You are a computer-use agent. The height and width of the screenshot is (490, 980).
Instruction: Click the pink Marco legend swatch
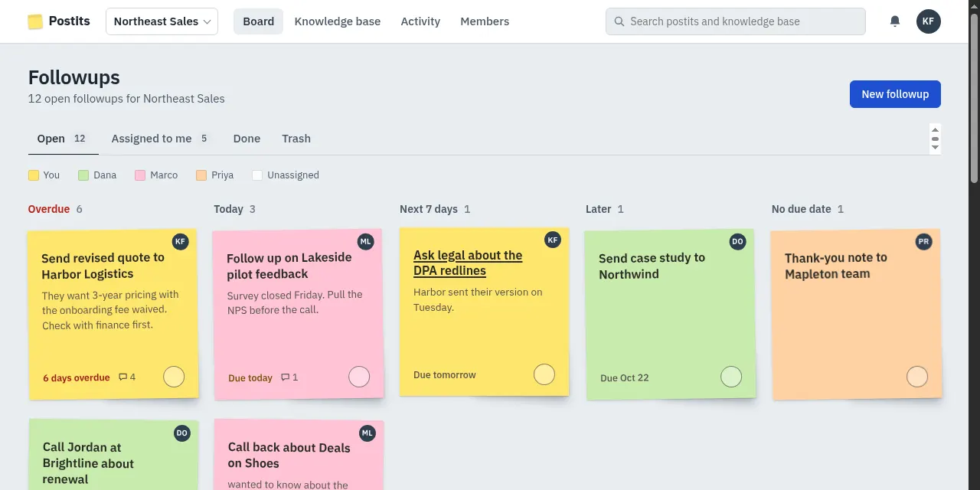[140, 175]
